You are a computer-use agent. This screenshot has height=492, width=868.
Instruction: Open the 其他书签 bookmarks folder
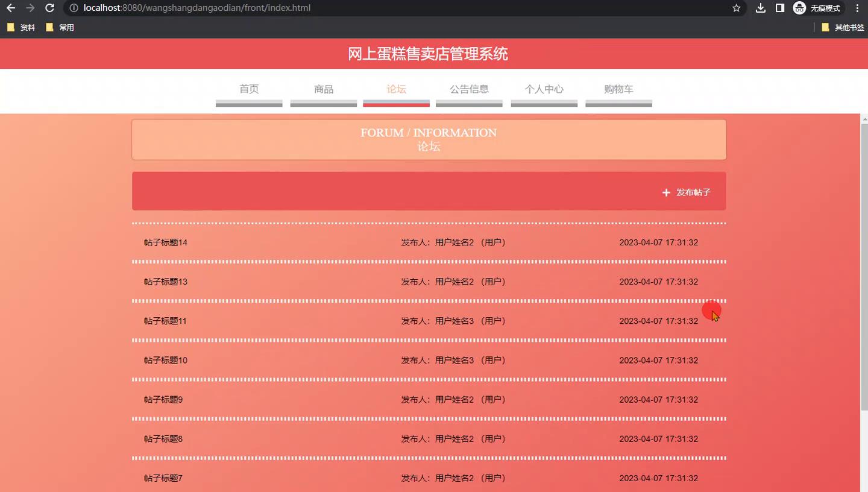tap(843, 27)
